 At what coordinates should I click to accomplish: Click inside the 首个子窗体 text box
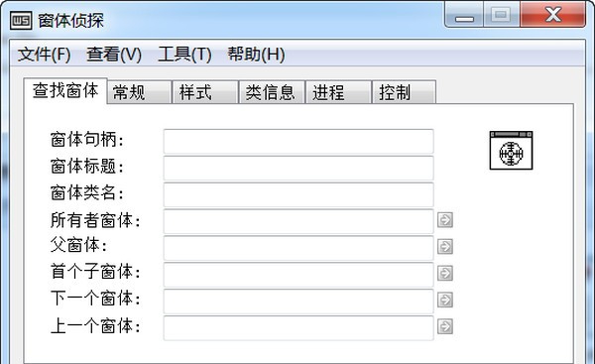pos(298,274)
